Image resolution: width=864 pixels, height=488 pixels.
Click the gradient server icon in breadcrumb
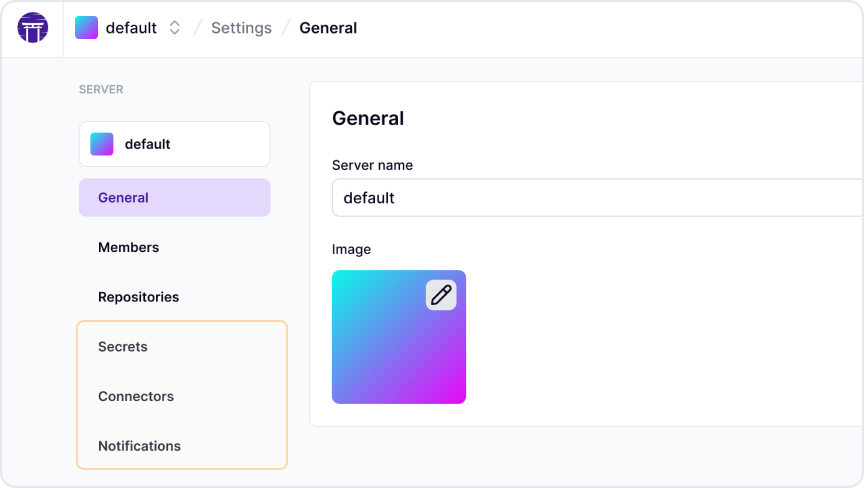point(87,28)
